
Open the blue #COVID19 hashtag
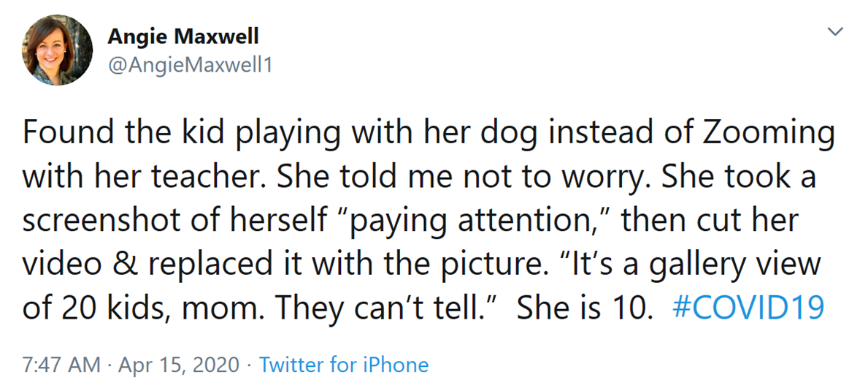[748, 308]
